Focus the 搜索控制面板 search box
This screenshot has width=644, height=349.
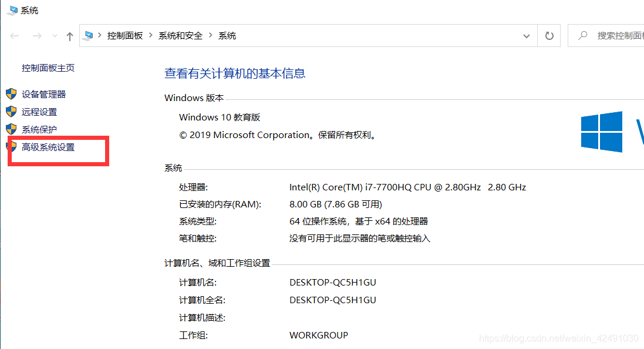click(x=606, y=36)
